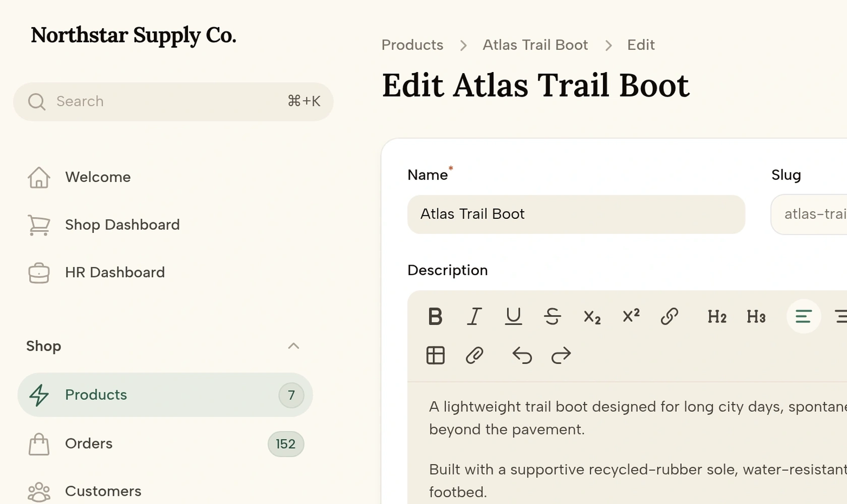Click the Edit Atlas Trail Boot heading

(535, 85)
